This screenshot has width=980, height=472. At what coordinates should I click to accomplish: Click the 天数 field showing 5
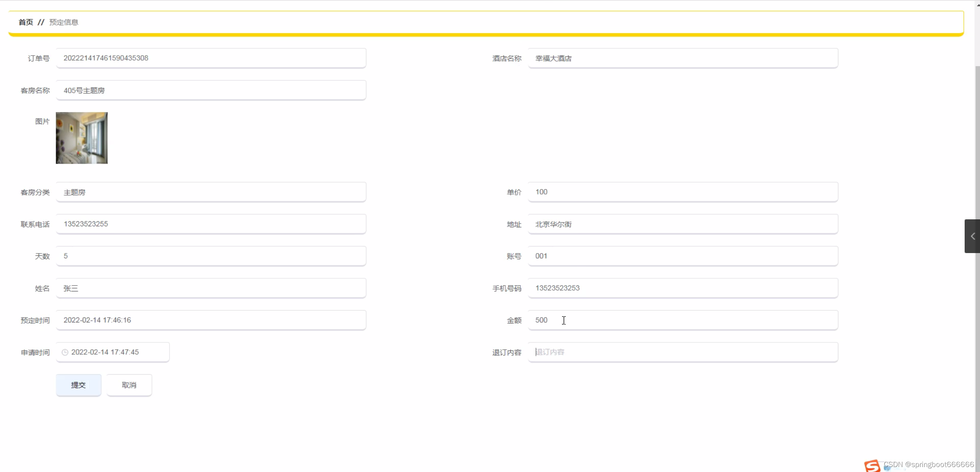(x=211, y=256)
